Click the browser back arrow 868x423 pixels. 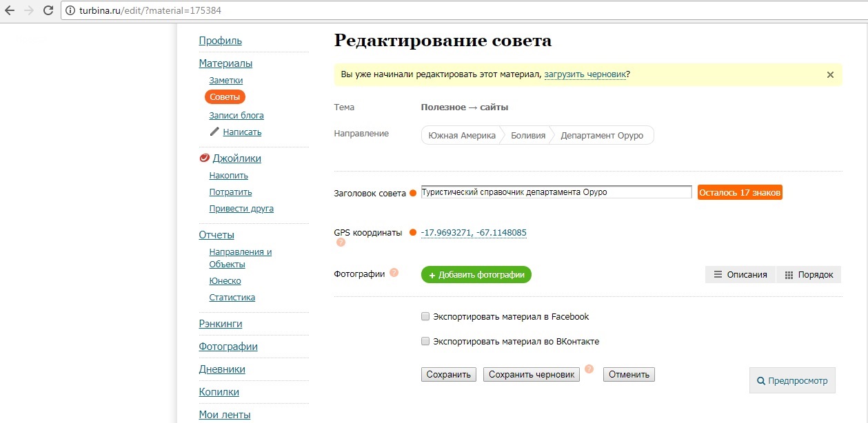pos(10,11)
